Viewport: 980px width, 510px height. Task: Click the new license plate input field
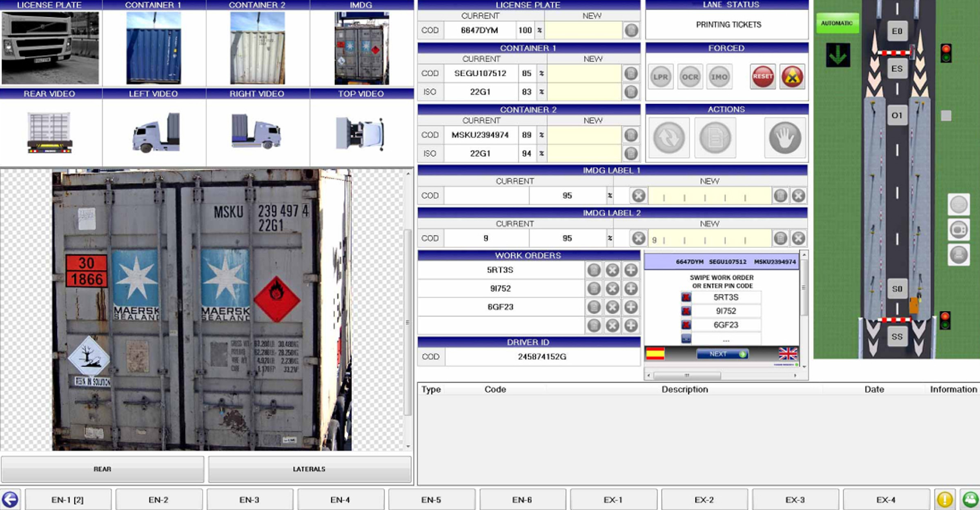(584, 30)
